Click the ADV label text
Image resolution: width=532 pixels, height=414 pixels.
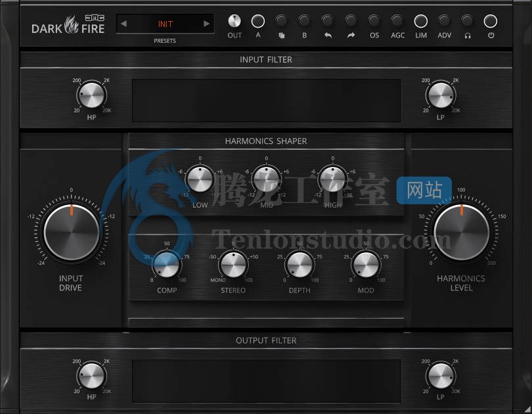445,35
